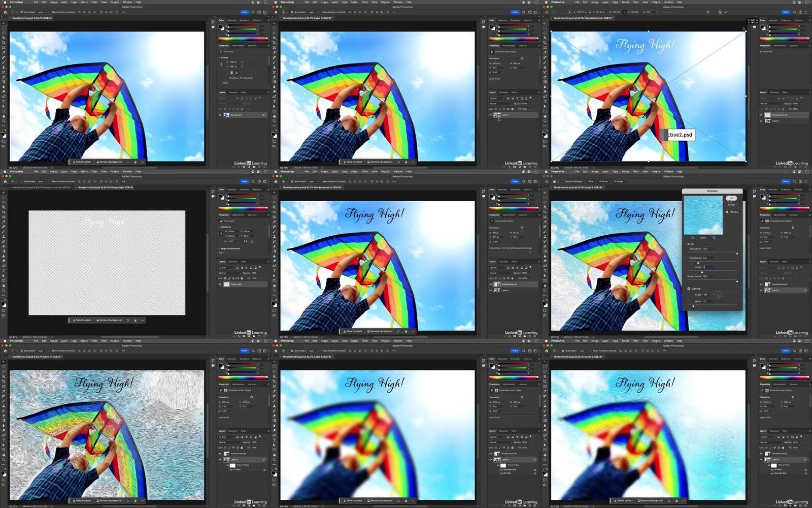Switch to the Swatches tab in the Background-layer window
Image resolution: width=812 pixels, height=508 pixels.
pos(232,20)
